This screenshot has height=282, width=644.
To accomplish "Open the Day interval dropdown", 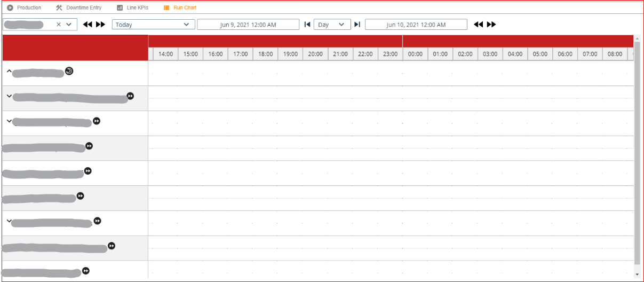I will pos(332,25).
